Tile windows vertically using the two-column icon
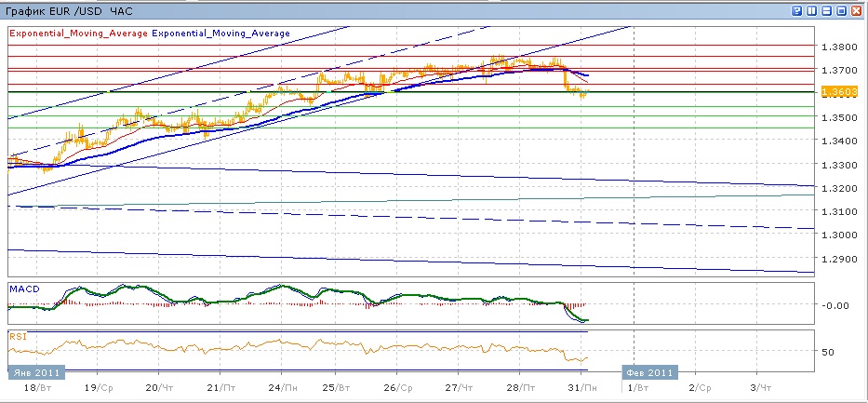868x403 pixels. tap(812, 10)
